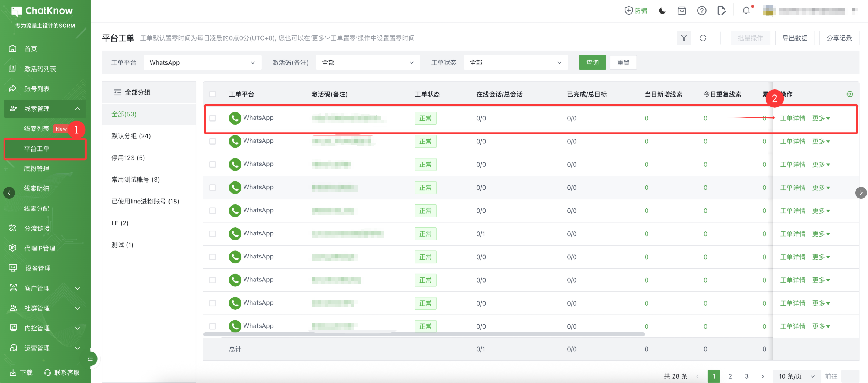Open 底粉管理 in the sidebar submenu
The height and width of the screenshot is (383, 868).
pos(37,169)
